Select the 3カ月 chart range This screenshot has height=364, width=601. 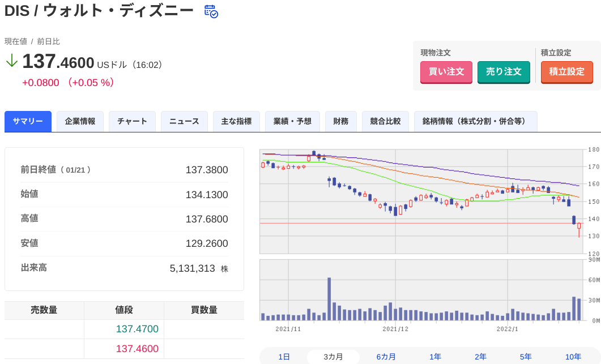(333, 357)
